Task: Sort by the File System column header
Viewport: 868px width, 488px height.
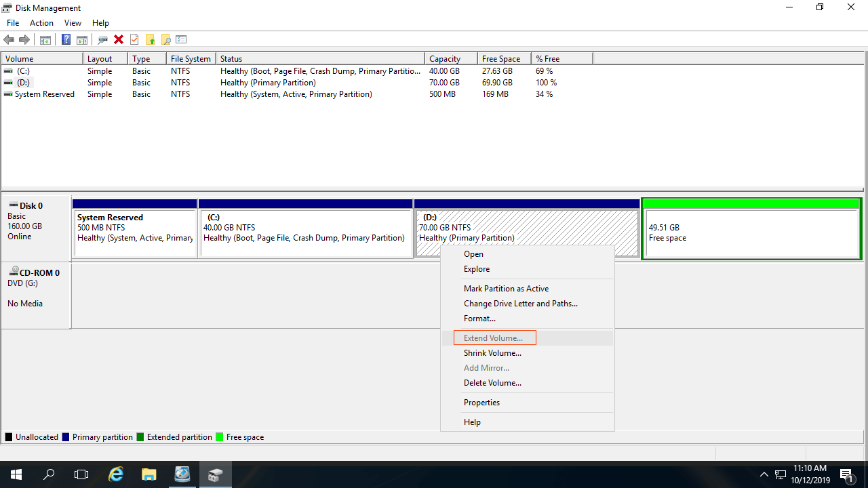Action: click(x=191, y=59)
